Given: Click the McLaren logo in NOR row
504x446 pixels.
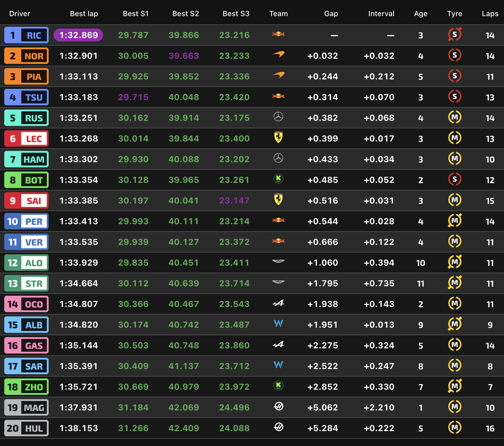Looking at the screenshot, I should (278, 55).
